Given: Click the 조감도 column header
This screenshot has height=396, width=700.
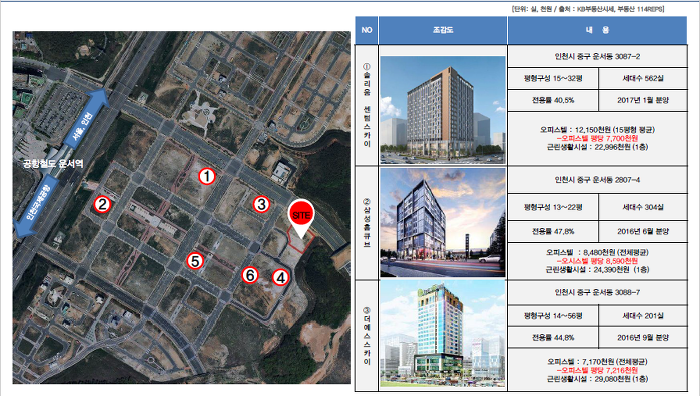Looking at the screenshot, I should point(443,30).
